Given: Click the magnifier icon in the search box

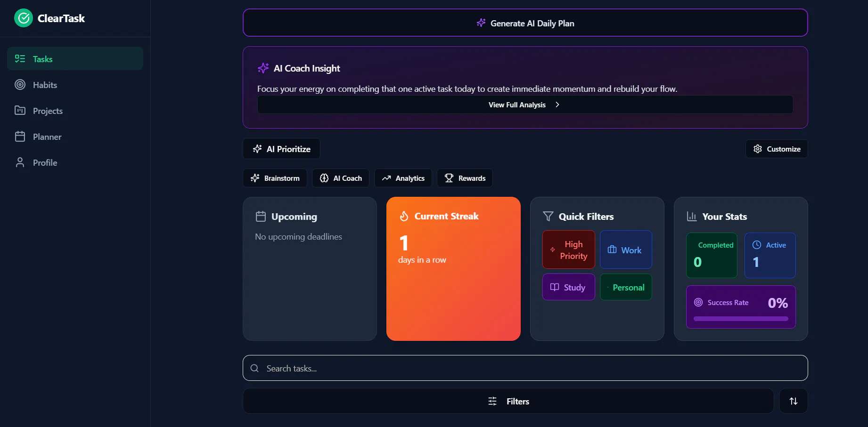Looking at the screenshot, I should tap(254, 368).
